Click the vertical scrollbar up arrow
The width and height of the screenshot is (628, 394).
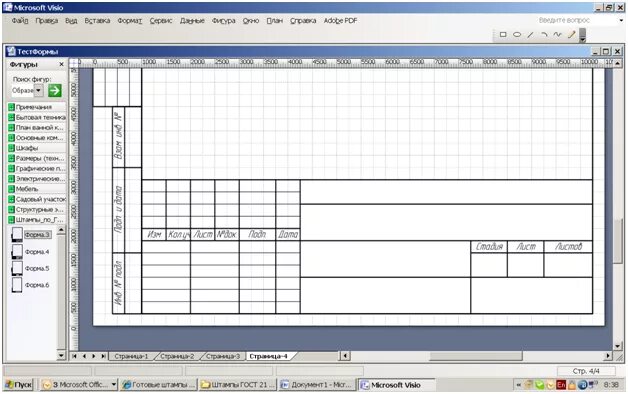click(617, 63)
